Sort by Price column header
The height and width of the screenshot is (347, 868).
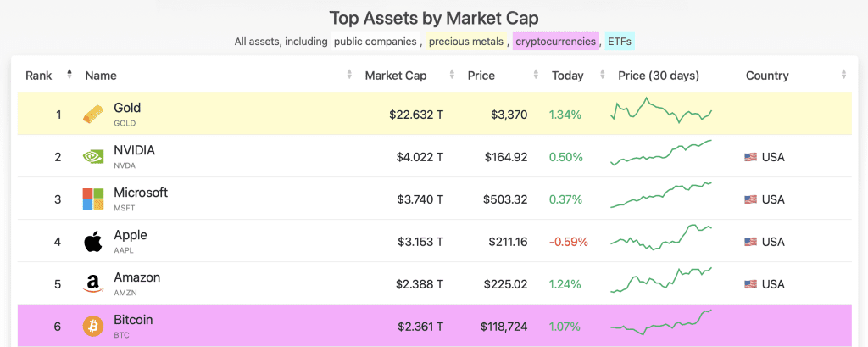coord(481,76)
